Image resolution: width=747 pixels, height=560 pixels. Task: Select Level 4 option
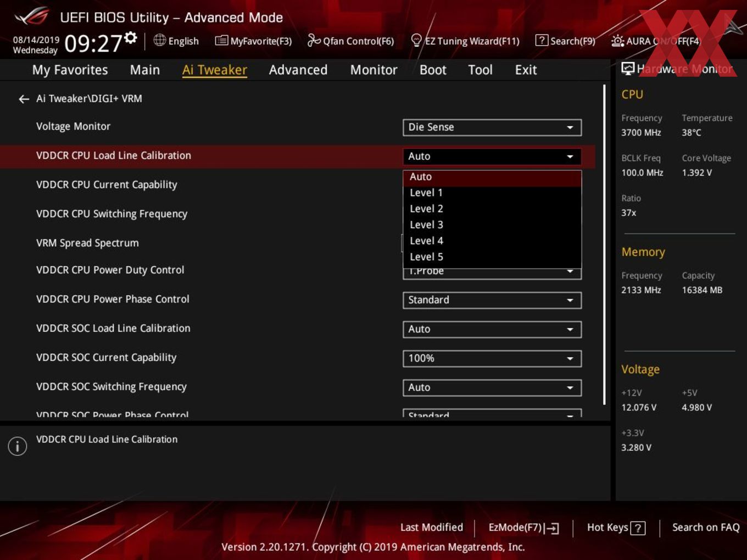pos(492,240)
